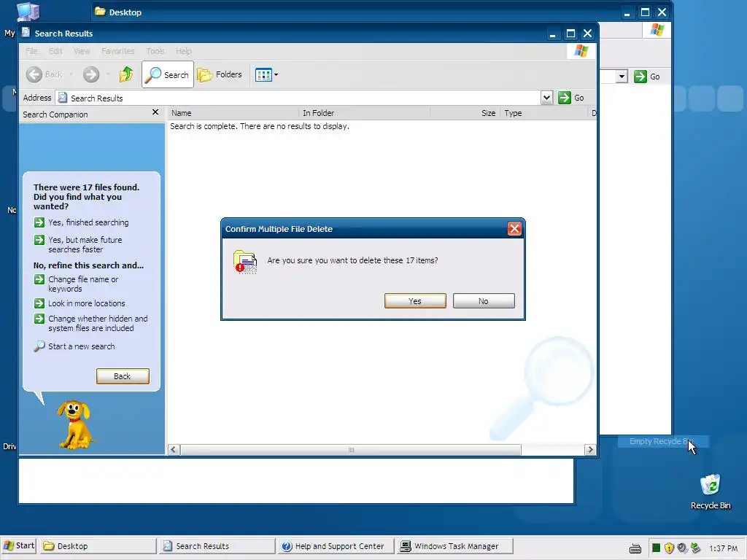Click Start a new search
The height and width of the screenshot is (560, 747).
click(74, 346)
